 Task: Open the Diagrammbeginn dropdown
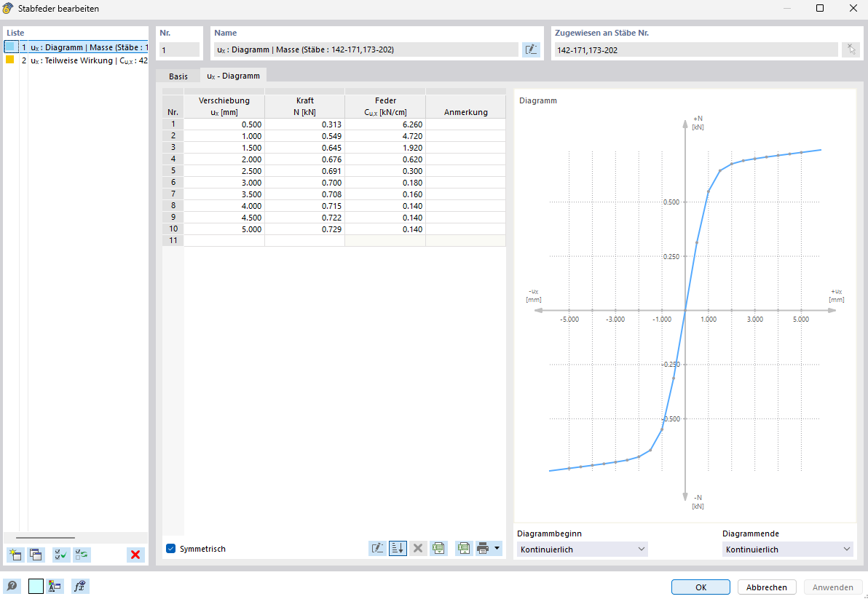[x=582, y=550]
